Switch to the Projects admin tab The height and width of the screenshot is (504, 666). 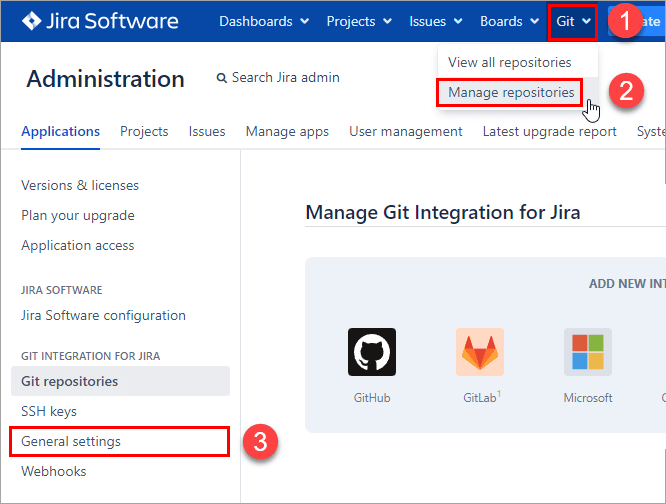pos(144,132)
